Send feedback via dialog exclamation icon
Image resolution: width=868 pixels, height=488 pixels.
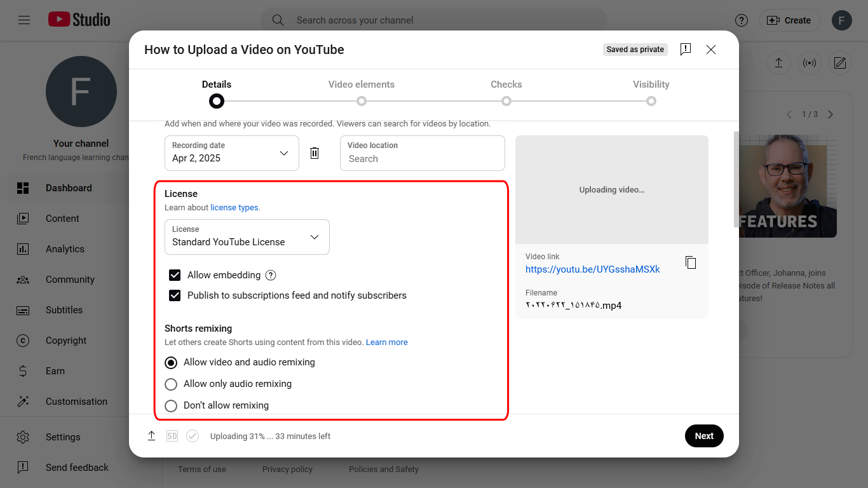pyautogui.click(x=685, y=50)
